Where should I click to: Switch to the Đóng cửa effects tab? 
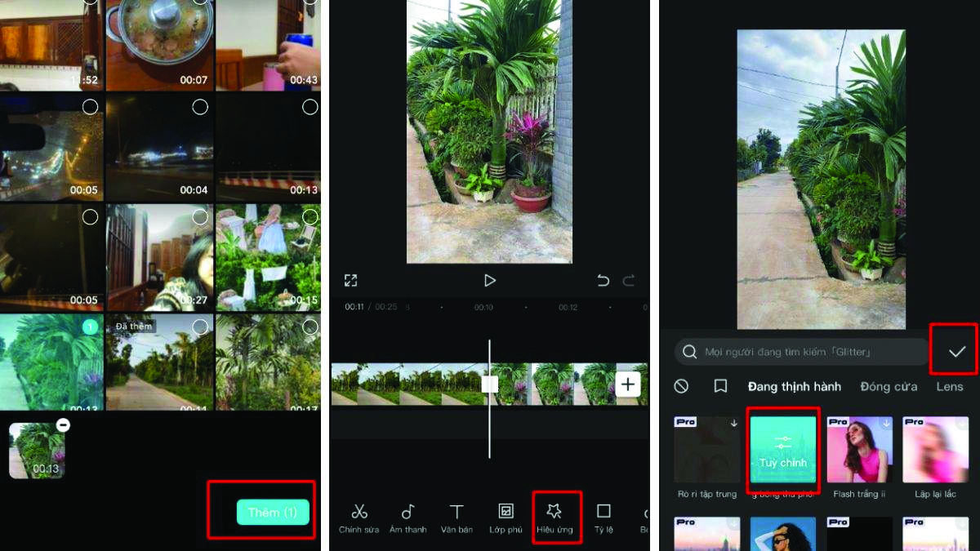click(889, 386)
